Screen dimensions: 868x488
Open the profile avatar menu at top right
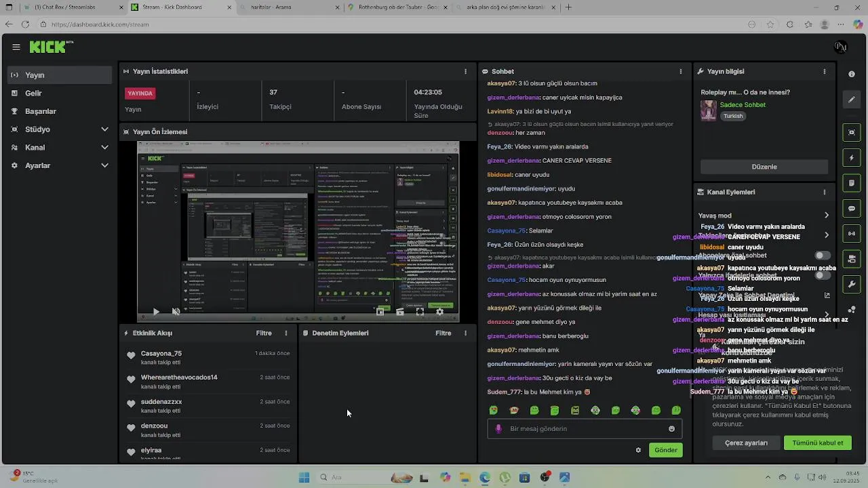pyautogui.click(x=841, y=47)
